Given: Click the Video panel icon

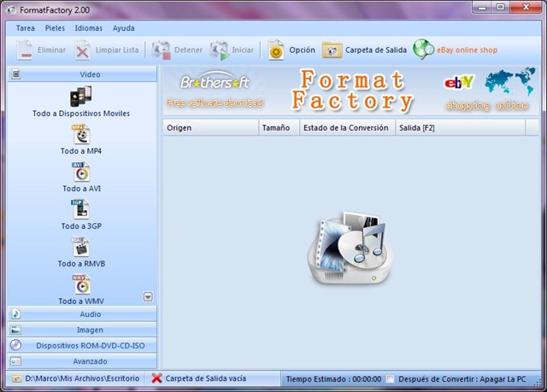Looking at the screenshot, I should tap(15, 74).
